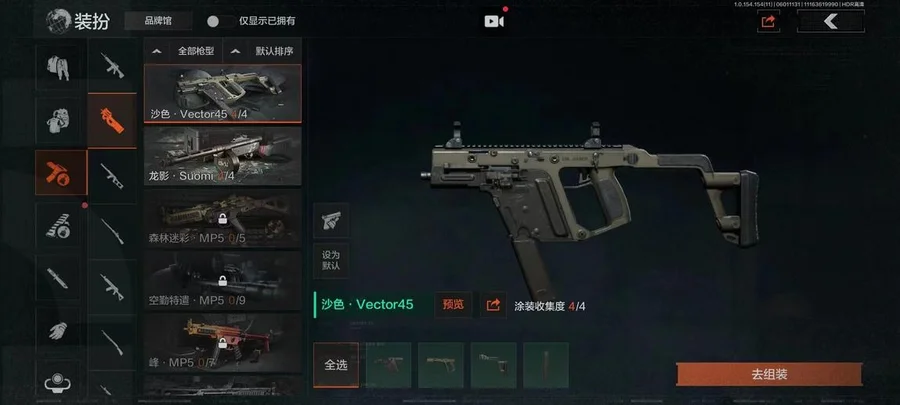Open the video recording camera icon
Image resolution: width=900 pixels, height=405 pixels.
pyautogui.click(x=494, y=21)
